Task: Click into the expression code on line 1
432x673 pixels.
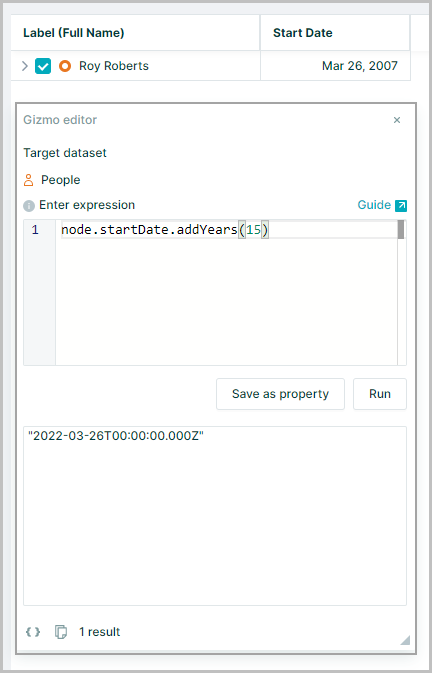Action: point(165,230)
